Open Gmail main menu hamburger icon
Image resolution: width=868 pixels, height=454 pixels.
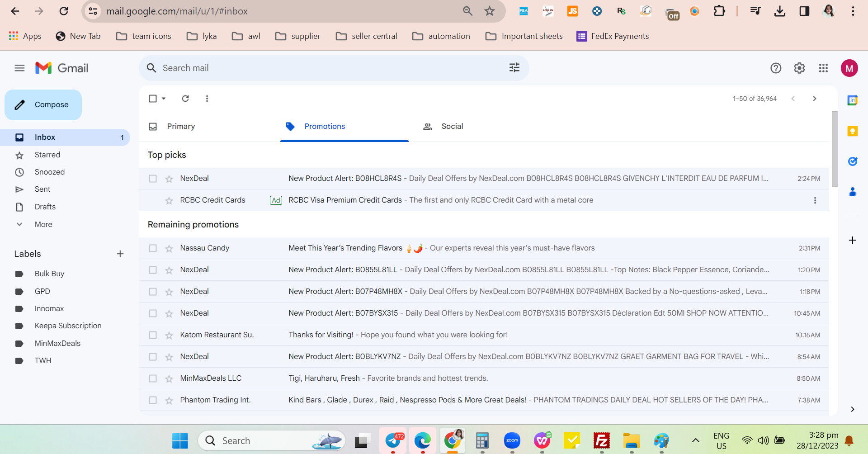click(19, 68)
